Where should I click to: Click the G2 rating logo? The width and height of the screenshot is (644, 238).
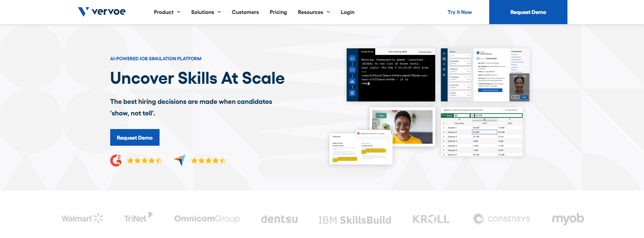tap(116, 160)
